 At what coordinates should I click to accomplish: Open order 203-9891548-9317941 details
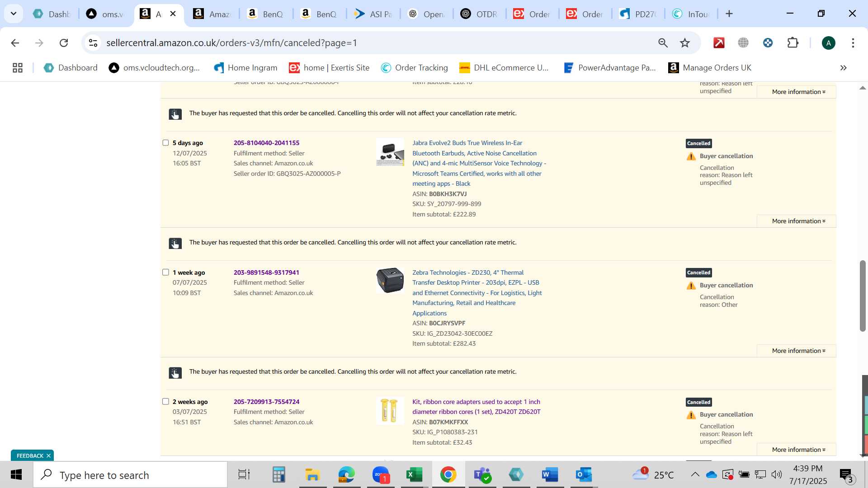click(x=266, y=272)
